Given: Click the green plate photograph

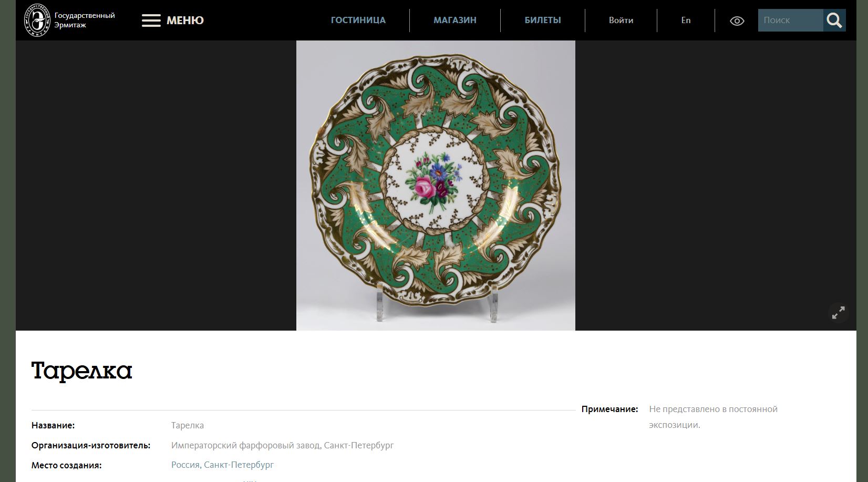Looking at the screenshot, I should point(436,185).
